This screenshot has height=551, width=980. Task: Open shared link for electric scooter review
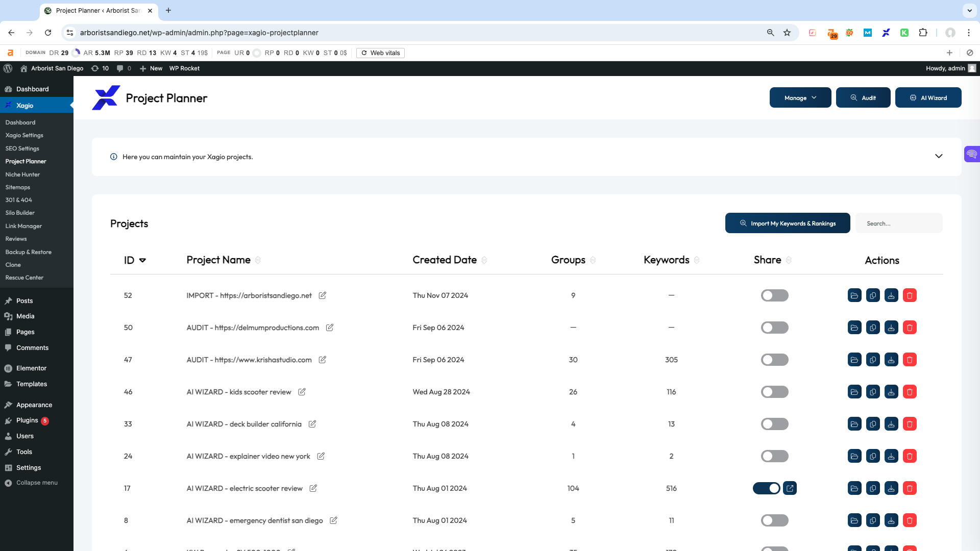pyautogui.click(x=790, y=488)
